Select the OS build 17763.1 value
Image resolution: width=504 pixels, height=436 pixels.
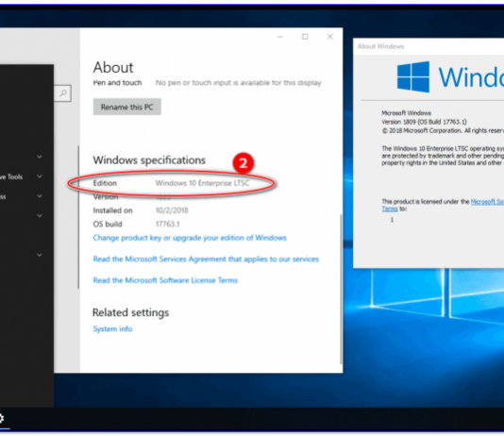pos(167,224)
